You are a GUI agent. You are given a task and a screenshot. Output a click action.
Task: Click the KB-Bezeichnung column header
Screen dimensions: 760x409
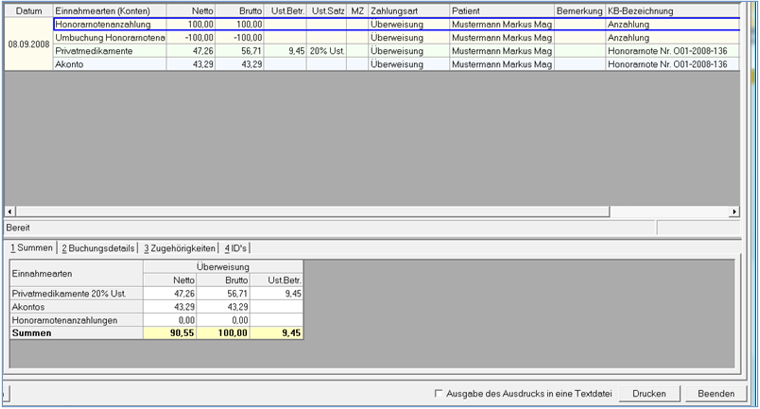[x=672, y=11]
